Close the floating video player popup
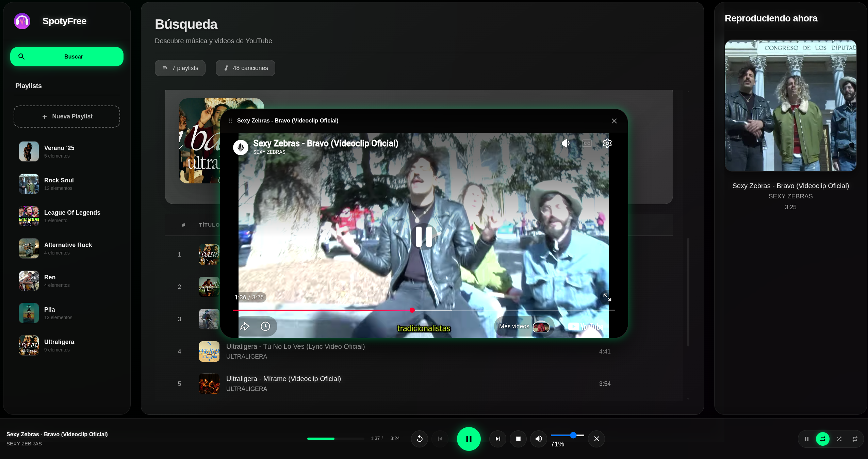 pyautogui.click(x=614, y=121)
